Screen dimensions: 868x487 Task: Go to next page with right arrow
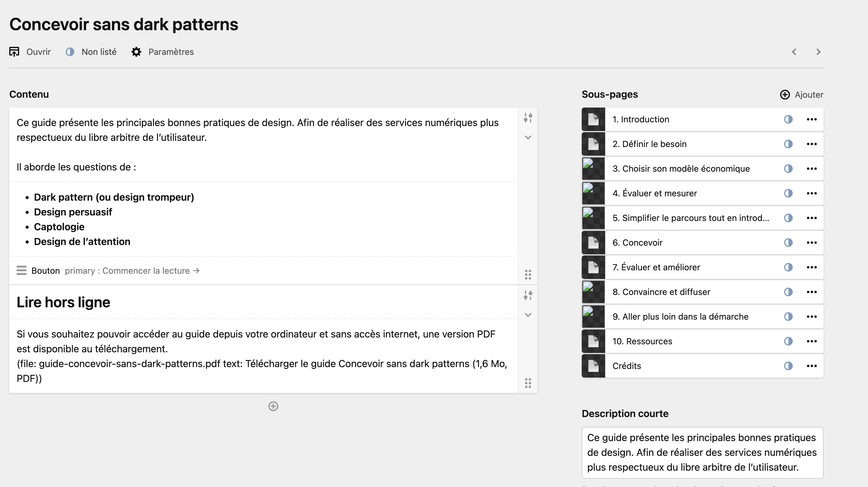pos(818,52)
